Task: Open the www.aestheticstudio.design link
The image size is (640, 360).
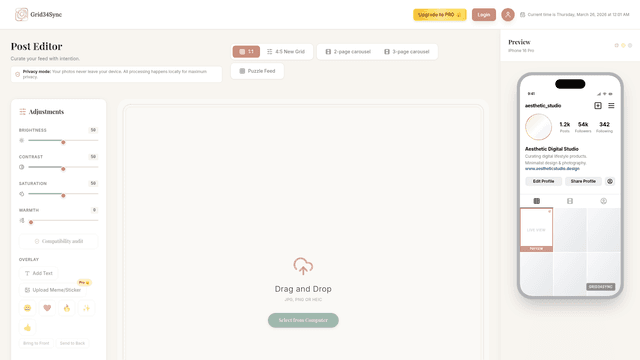Action: pyautogui.click(x=552, y=169)
